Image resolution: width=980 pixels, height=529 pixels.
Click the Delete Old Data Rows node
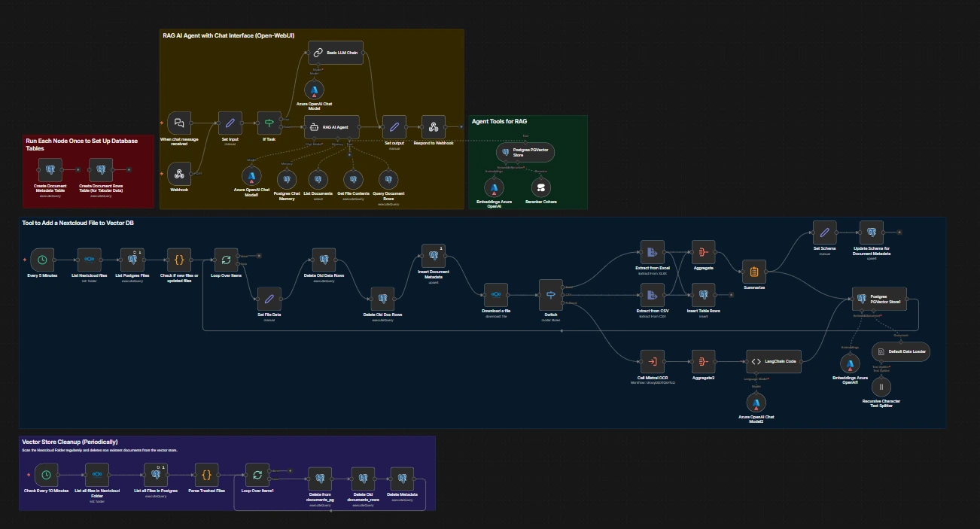pos(324,260)
